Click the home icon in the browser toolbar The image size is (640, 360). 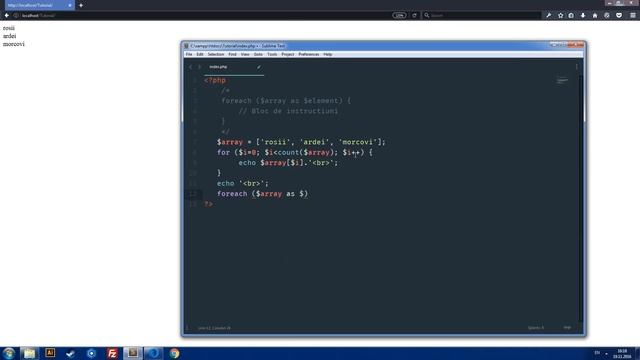point(595,16)
